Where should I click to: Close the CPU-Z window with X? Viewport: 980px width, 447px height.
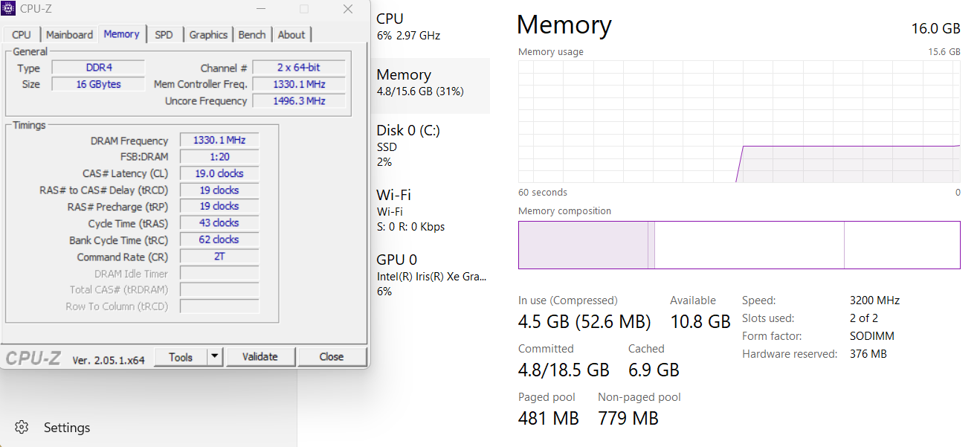point(348,9)
